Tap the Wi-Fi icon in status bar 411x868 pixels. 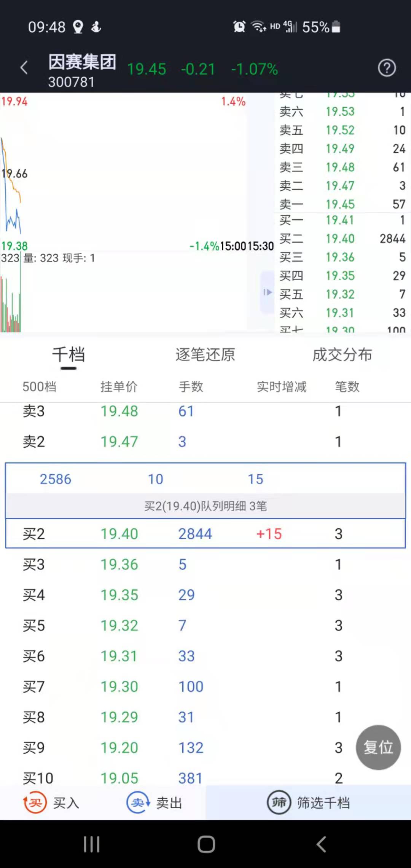click(258, 27)
